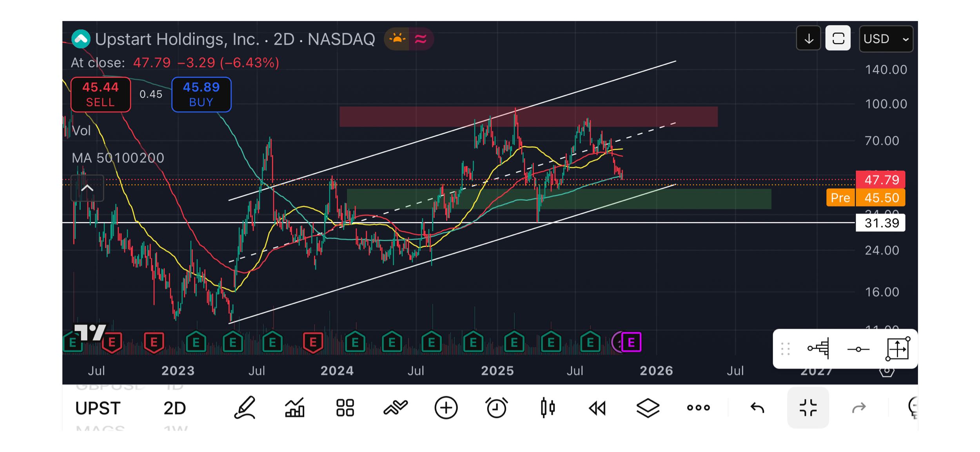Add symbol with the plus-circle icon
The image size is (980, 452).
[446, 408]
